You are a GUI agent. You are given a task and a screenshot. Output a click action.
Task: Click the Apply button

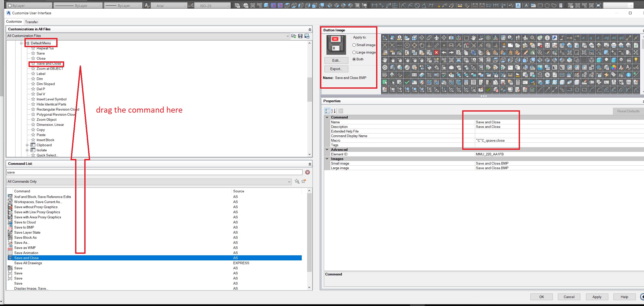coord(596,297)
